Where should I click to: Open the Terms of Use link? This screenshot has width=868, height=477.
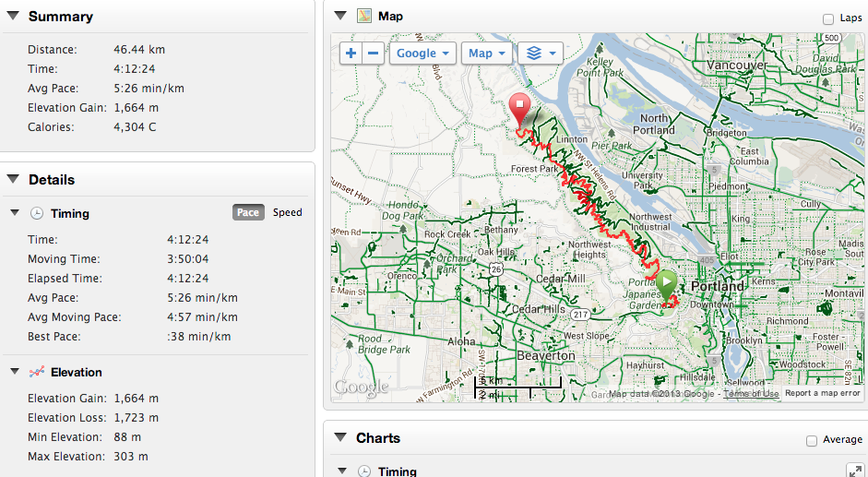click(751, 393)
